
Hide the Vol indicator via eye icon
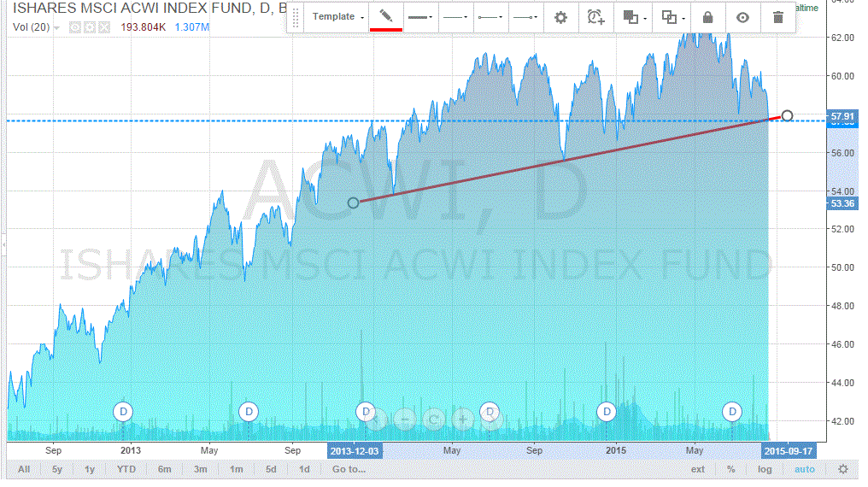click(x=74, y=27)
